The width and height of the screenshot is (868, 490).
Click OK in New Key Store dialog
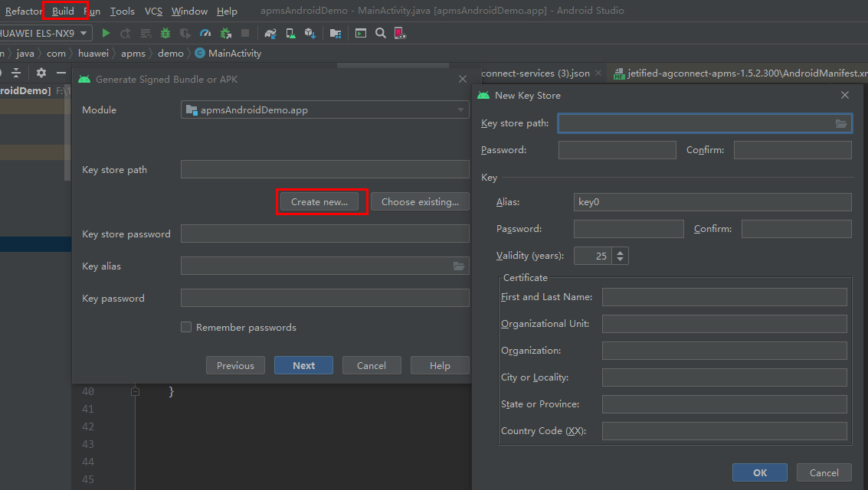click(x=759, y=472)
